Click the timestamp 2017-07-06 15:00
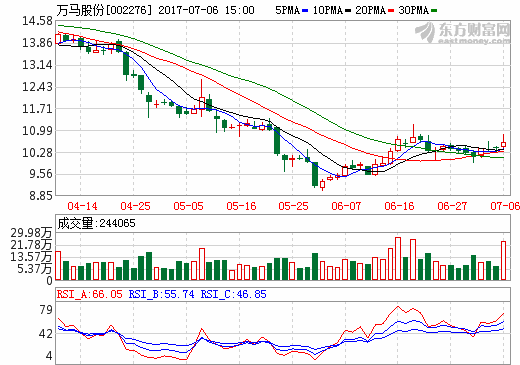The image size is (520, 365). pos(206,10)
